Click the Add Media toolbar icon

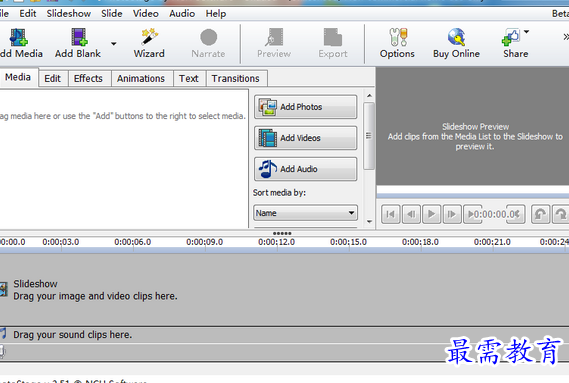18,37
